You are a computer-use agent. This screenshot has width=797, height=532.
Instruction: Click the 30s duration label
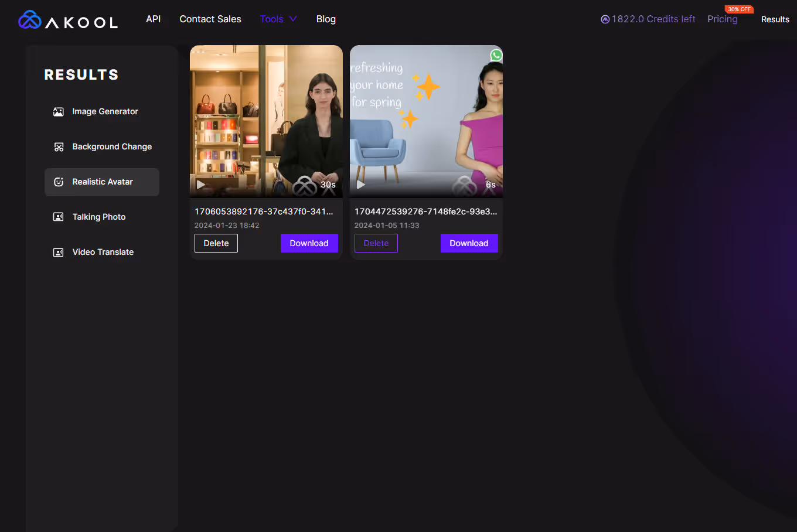(x=328, y=185)
